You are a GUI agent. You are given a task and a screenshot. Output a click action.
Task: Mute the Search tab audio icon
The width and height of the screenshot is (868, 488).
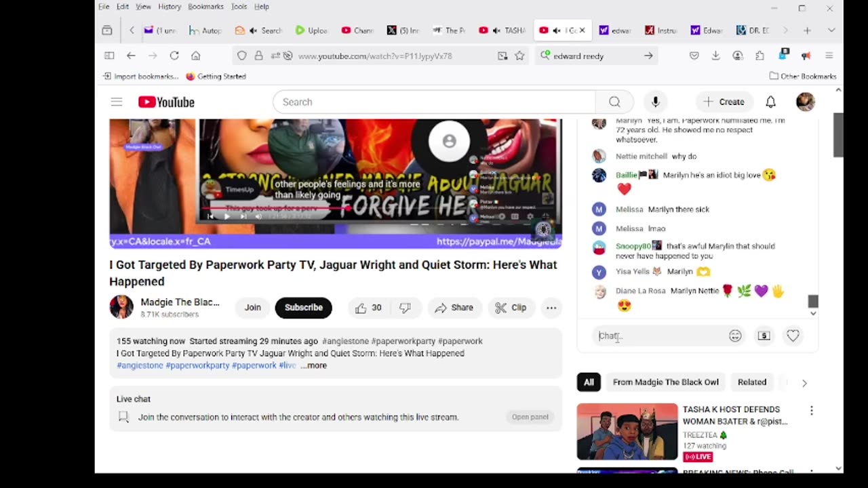(253, 30)
